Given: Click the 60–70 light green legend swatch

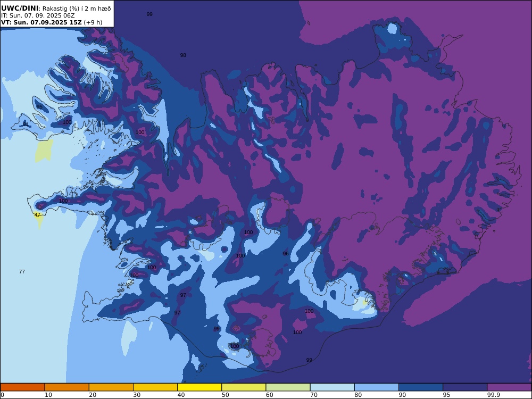Looking at the screenshot, I should coord(288,387).
